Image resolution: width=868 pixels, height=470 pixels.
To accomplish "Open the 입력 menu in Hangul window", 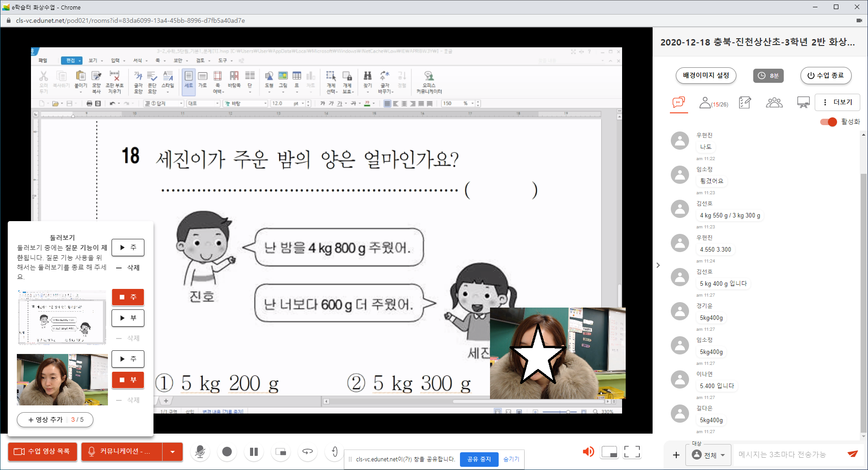I will 117,61.
